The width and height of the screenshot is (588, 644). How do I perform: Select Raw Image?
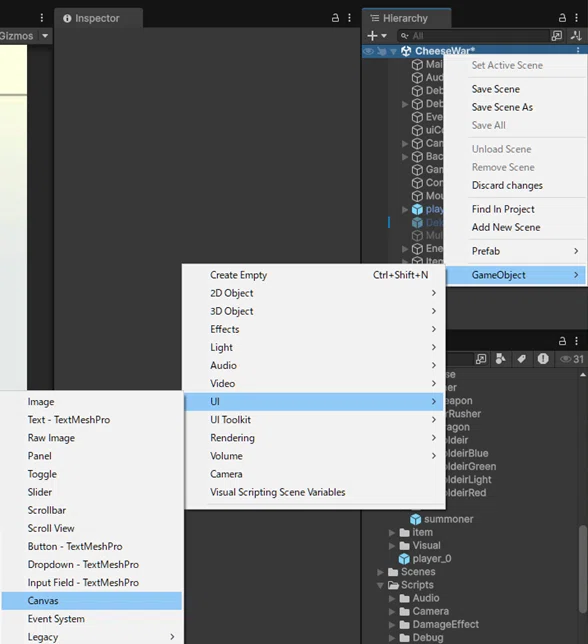point(92,437)
